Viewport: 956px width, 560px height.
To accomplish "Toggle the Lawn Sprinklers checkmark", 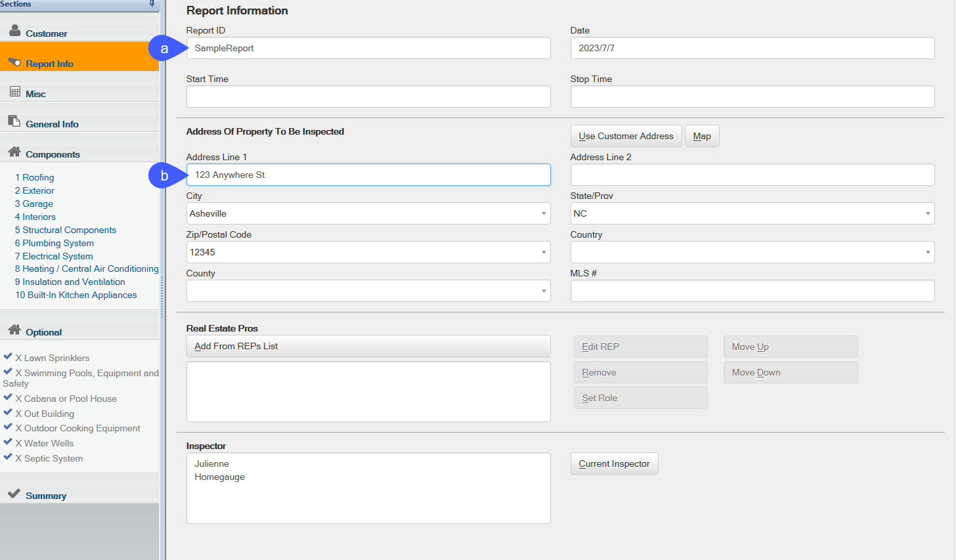I will click(8, 356).
